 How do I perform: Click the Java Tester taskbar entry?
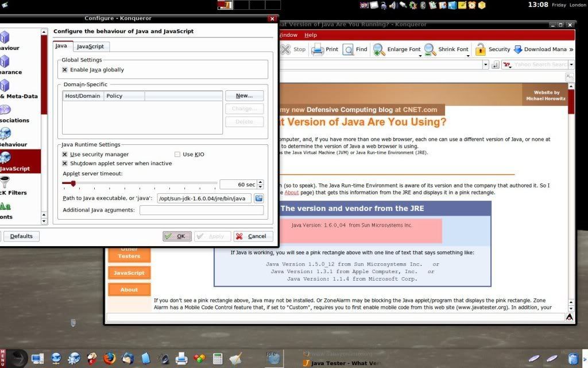click(341, 363)
